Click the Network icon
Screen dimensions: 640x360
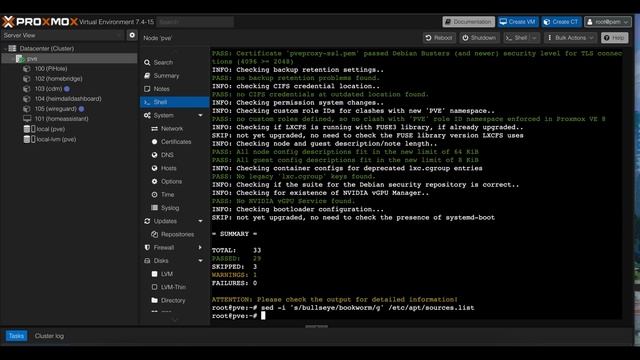tap(154, 129)
